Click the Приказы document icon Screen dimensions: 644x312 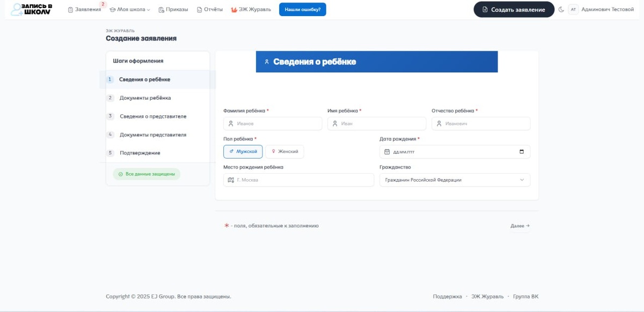pos(161,10)
